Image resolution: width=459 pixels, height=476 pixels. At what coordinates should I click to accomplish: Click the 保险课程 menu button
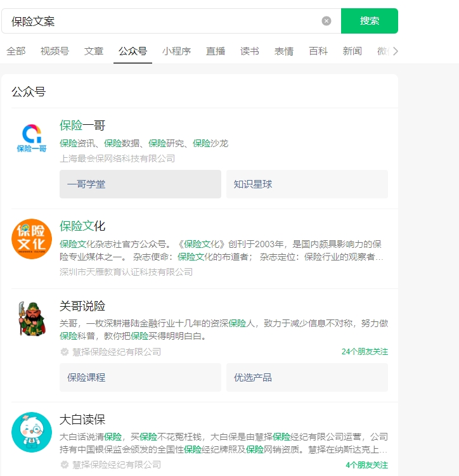(140, 377)
